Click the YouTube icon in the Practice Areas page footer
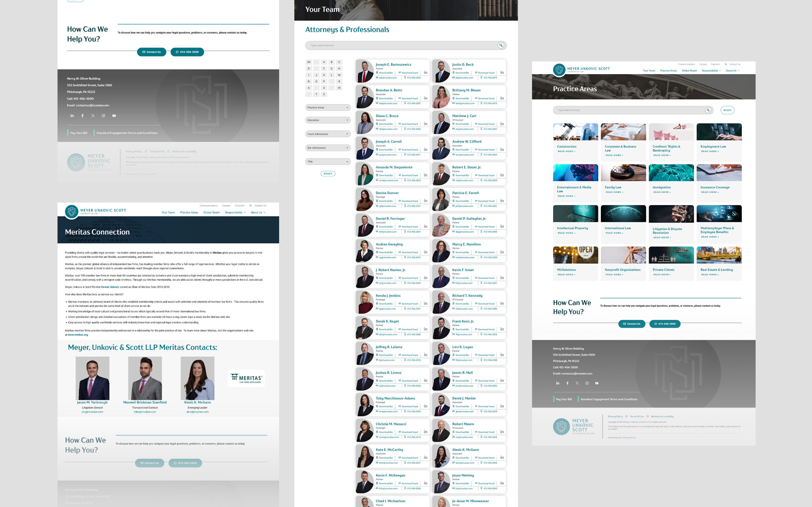Screen dimensions: 812x507 tap(597, 383)
